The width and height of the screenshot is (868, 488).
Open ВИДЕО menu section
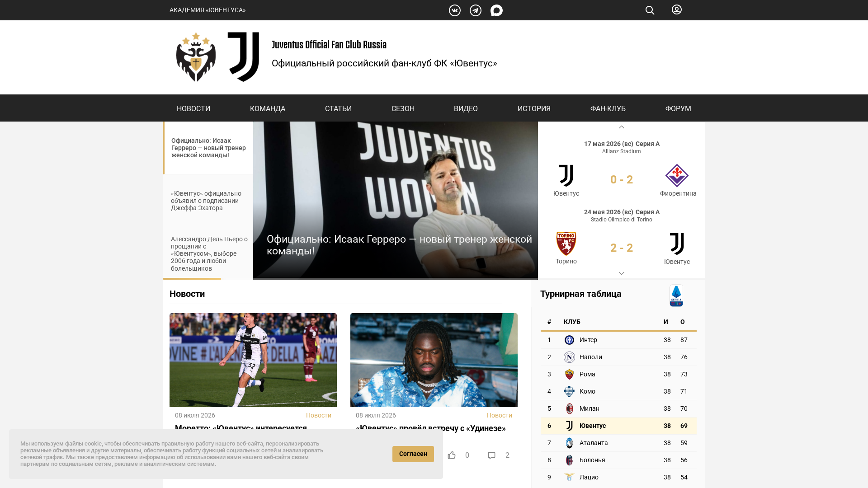click(x=466, y=108)
